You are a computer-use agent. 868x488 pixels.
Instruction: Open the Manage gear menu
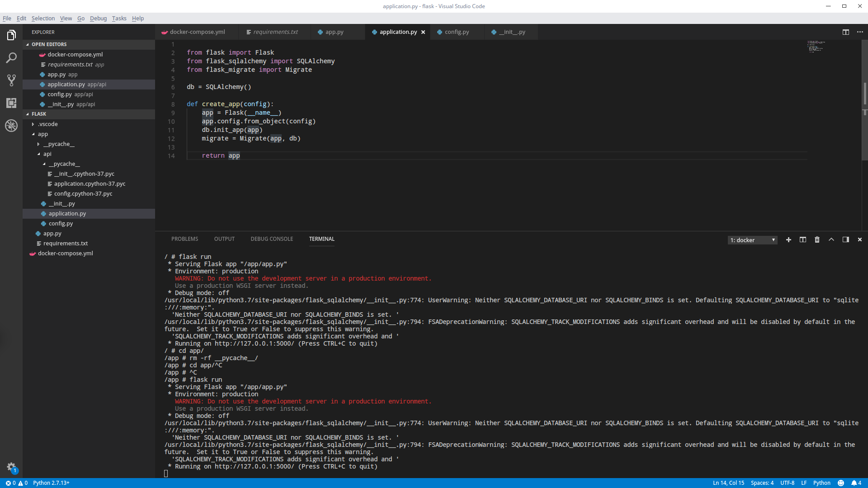coord(11,467)
